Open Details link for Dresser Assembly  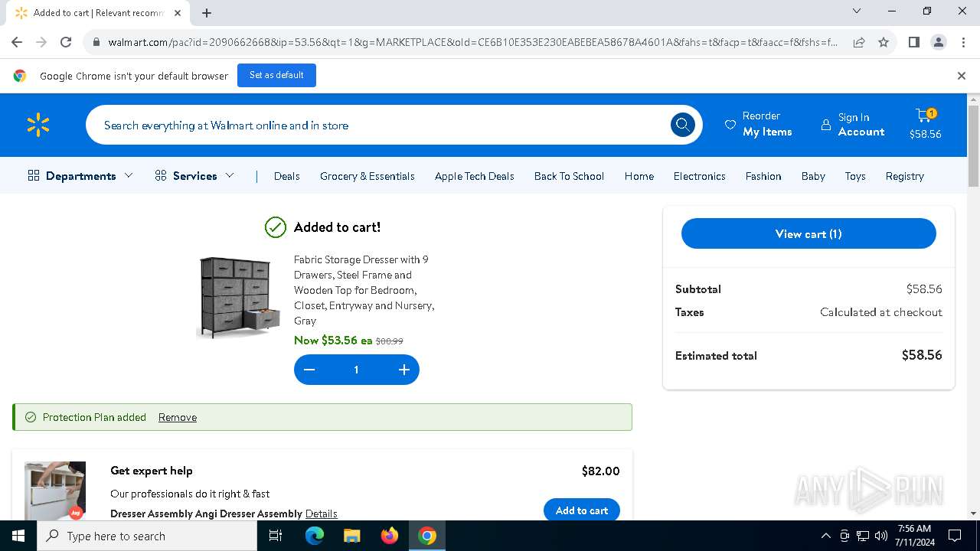point(322,514)
